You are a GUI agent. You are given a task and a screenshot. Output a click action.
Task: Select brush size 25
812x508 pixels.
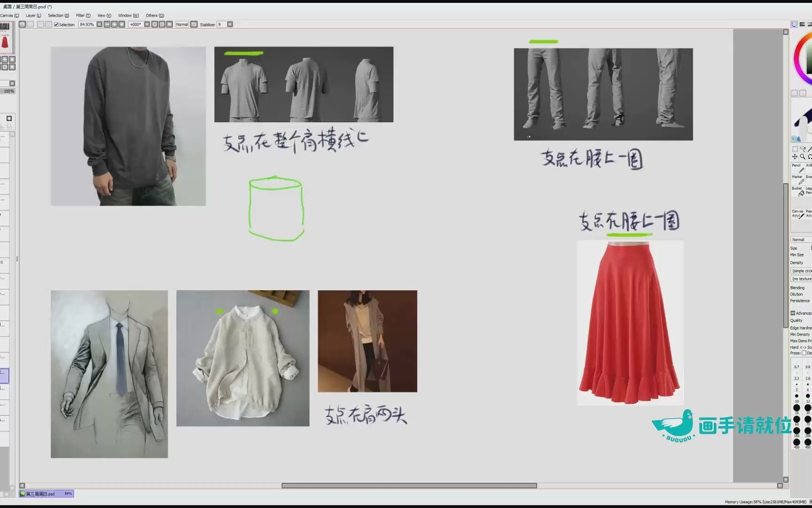click(x=796, y=409)
